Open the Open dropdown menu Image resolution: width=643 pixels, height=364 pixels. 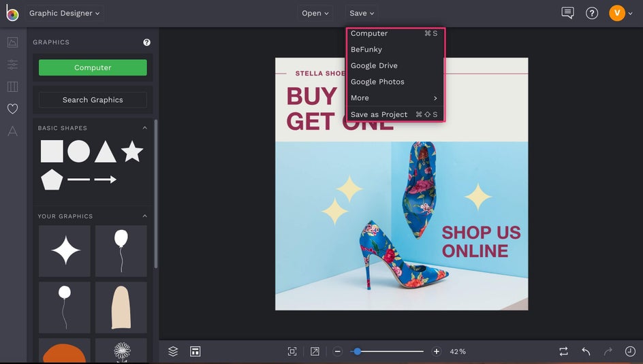coord(315,13)
